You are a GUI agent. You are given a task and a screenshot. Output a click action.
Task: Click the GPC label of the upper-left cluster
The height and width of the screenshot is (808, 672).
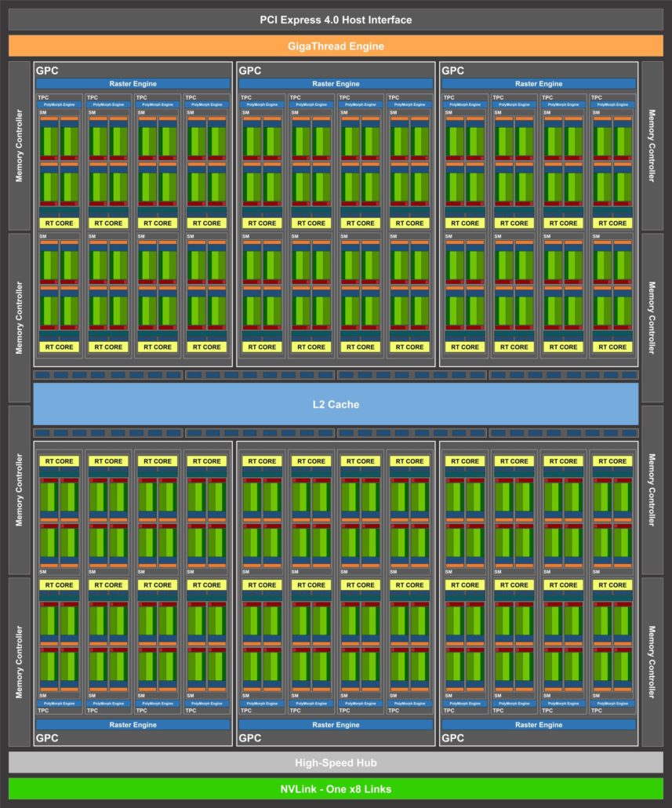tap(47, 71)
